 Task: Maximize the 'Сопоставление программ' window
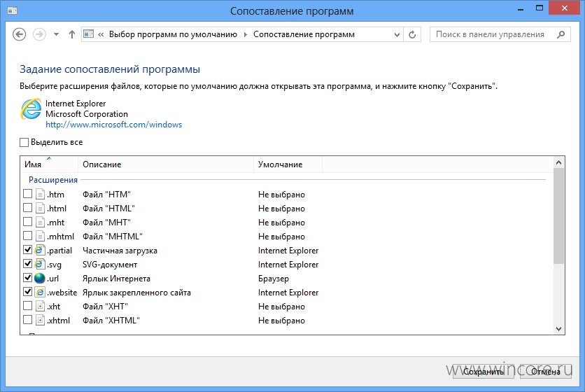[540, 8]
